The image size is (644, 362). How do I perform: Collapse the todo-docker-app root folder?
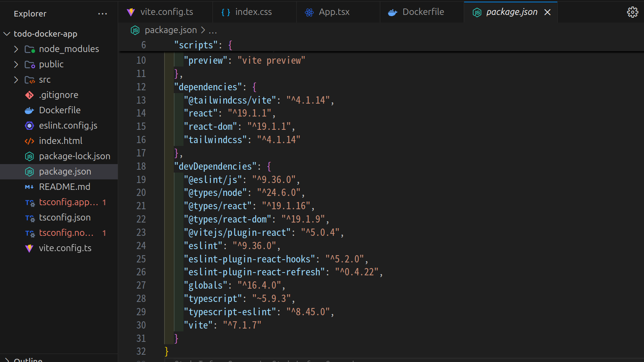click(6, 34)
